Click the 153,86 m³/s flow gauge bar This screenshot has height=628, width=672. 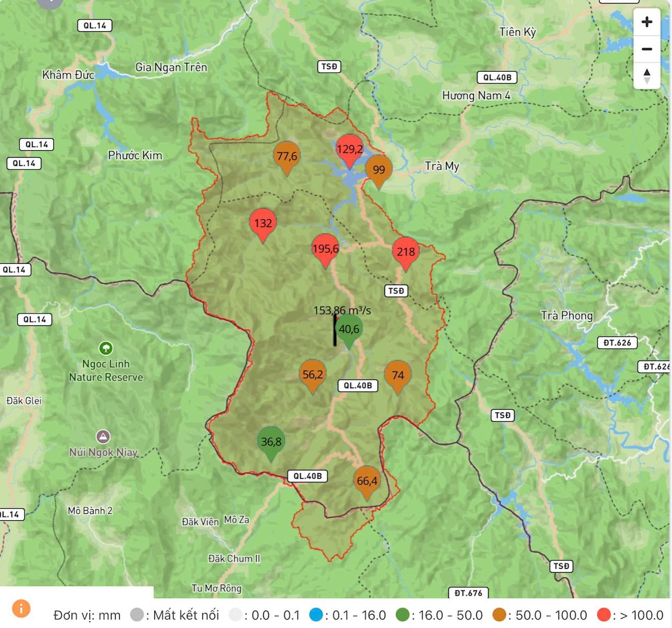[x=335, y=331]
